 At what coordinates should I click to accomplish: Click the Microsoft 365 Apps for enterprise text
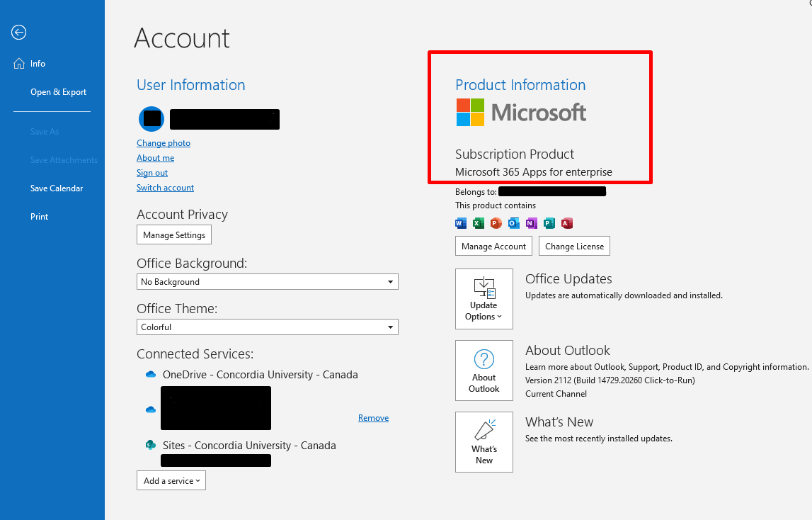(533, 172)
